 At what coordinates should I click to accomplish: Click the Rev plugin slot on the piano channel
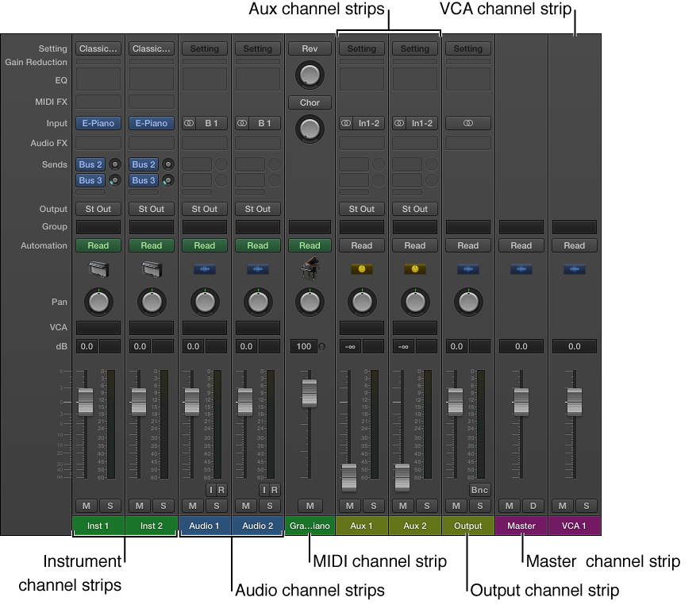(x=310, y=48)
